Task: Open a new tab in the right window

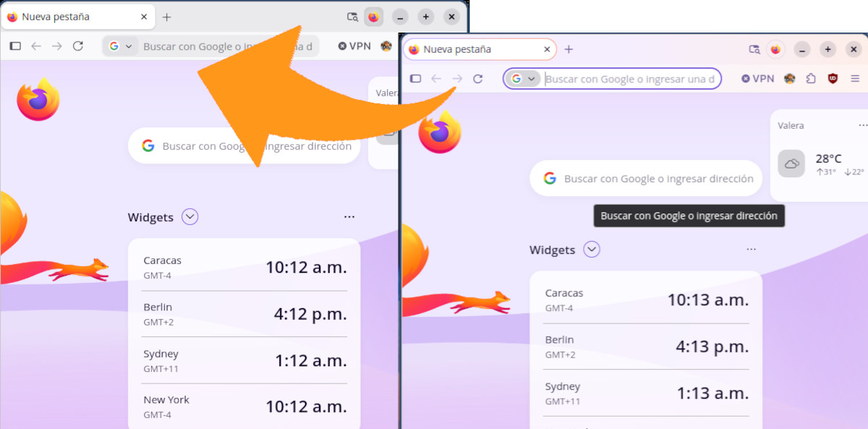Action: 569,49
